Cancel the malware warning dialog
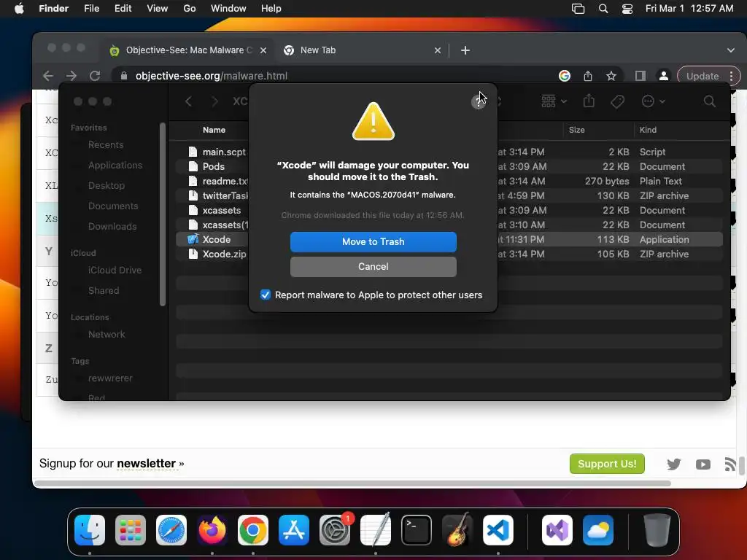Image resolution: width=747 pixels, height=560 pixels. click(373, 267)
